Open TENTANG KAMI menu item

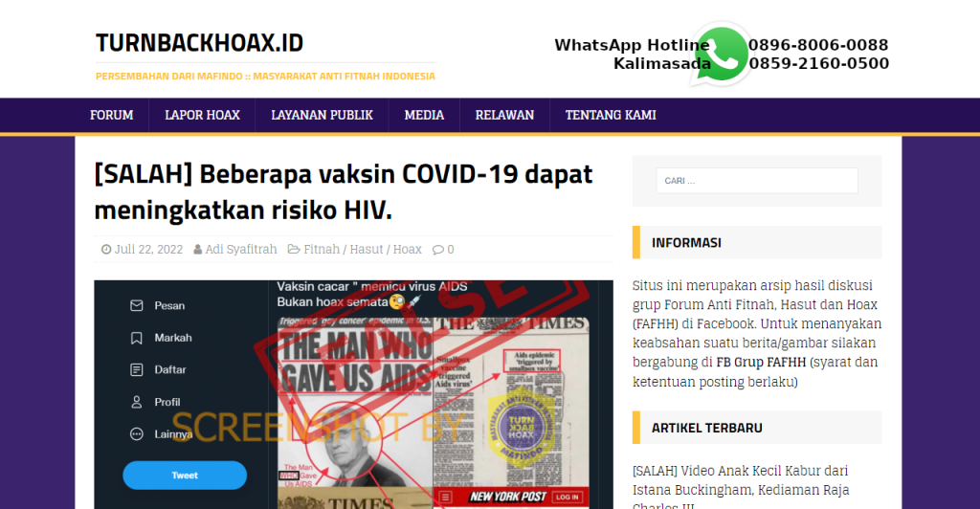(x=611, y=115)
